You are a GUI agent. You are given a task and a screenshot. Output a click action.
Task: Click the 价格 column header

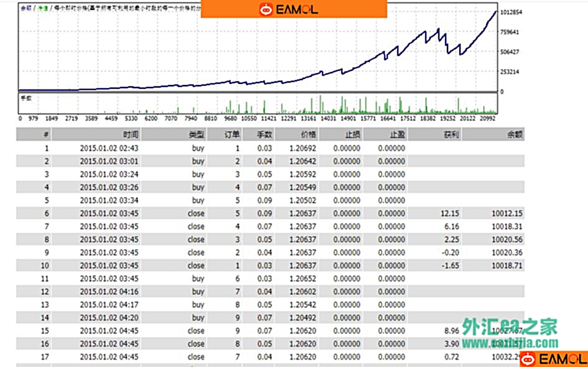click(308, 134)
